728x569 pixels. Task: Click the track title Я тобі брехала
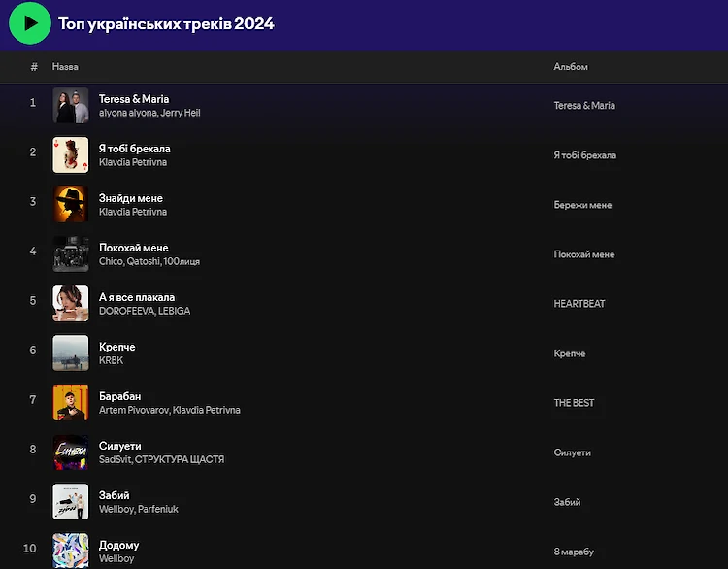point(135,149)
